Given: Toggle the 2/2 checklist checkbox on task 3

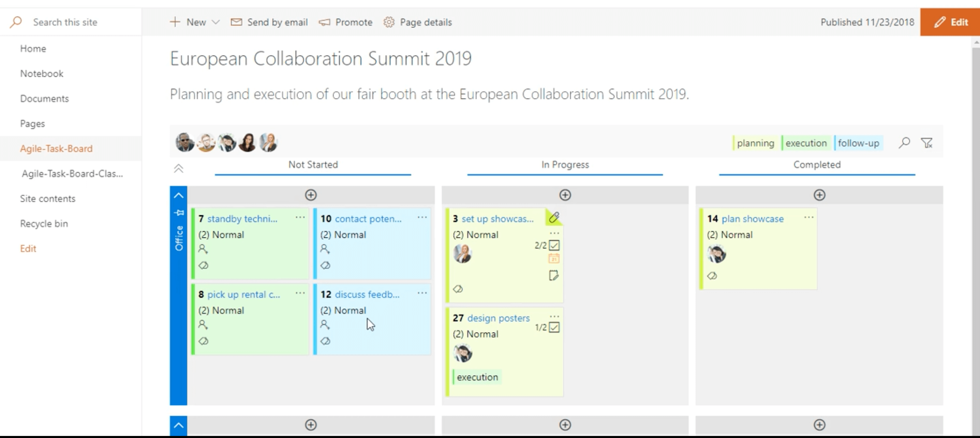Looking at the screenshot, I should [554, 246].
